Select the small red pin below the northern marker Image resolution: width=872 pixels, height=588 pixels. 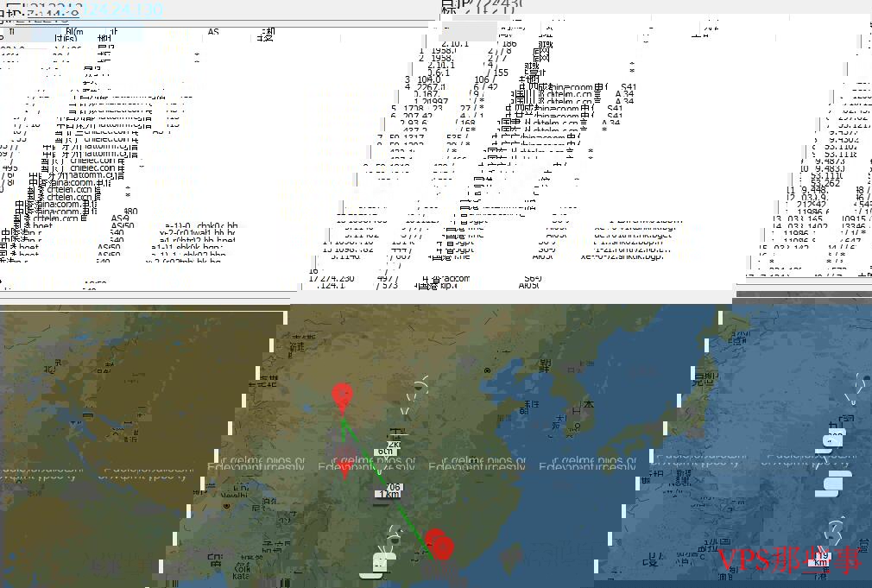(344, 468)
